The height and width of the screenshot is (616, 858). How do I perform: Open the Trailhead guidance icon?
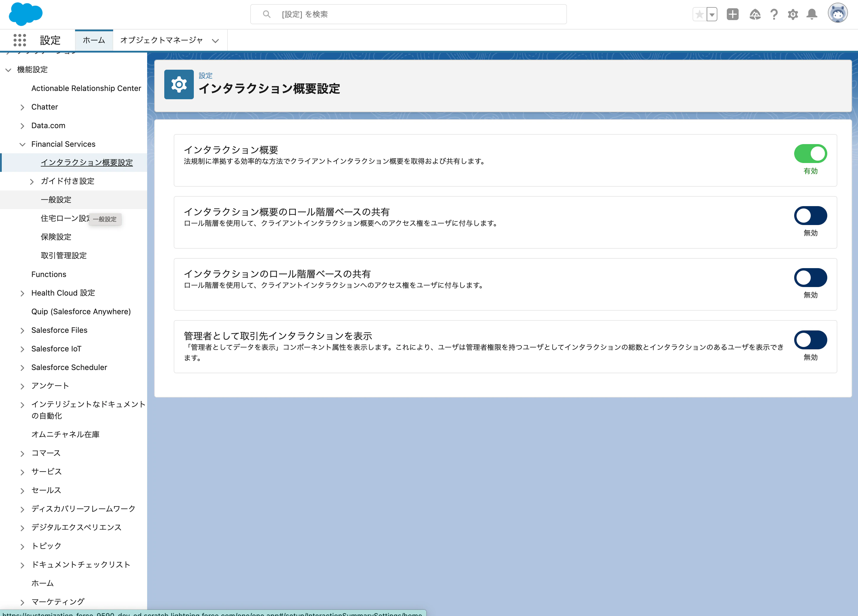point(755,14)
